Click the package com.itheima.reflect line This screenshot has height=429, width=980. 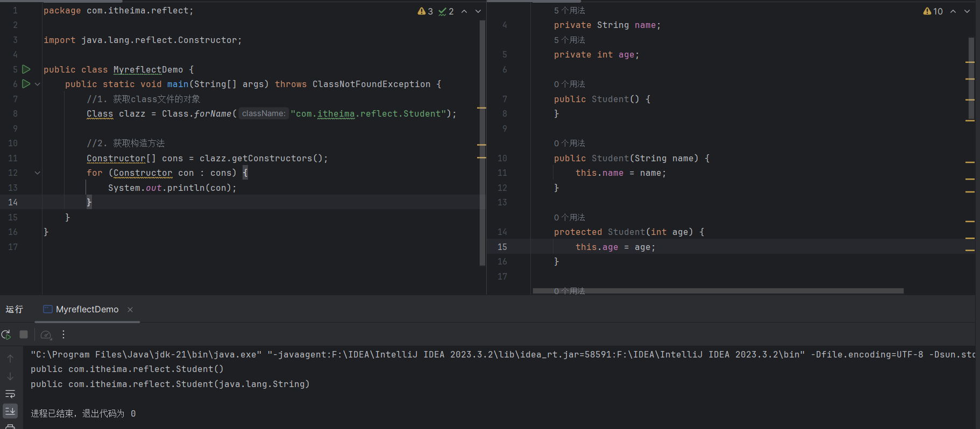[x=118, y=10]
